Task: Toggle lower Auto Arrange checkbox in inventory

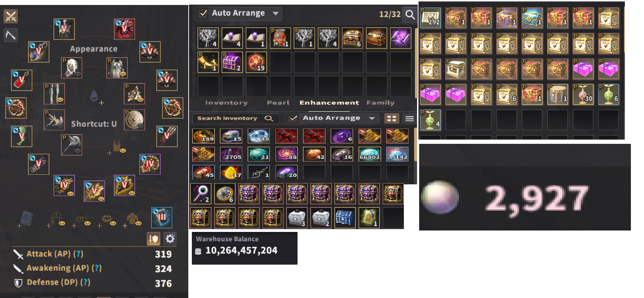Action: coord(293,118)
